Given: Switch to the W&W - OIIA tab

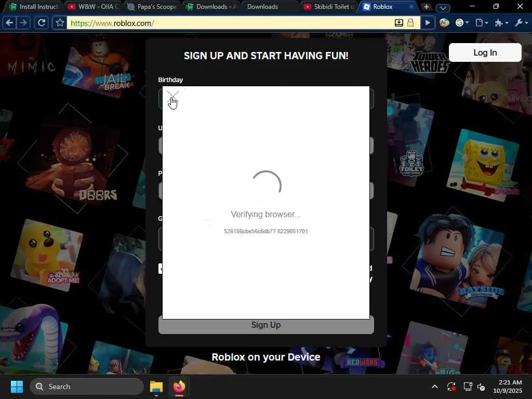Looking at the screenshot, I should [93, 6].
